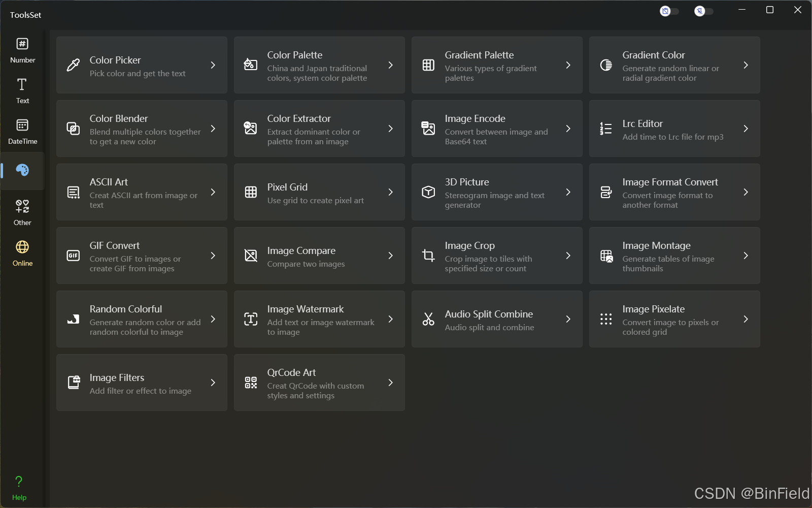Screen dimensions: 812x508
Task: Click the Random Colorful icon
Action: [x=73, y=319]
